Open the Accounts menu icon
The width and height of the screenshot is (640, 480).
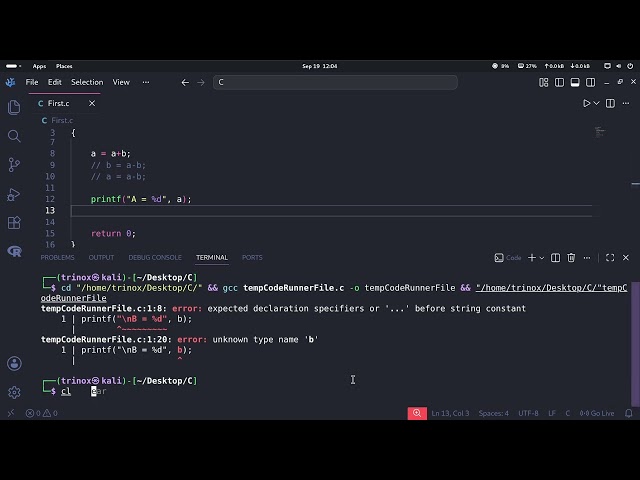(x=14, y=363)
